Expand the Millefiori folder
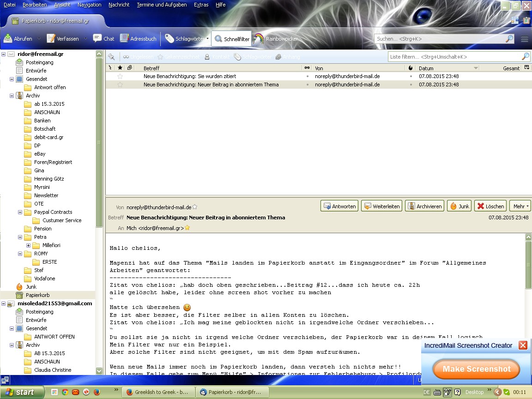Image resolution: width=532 pixels, height=399 pixels. click(28, 245)
